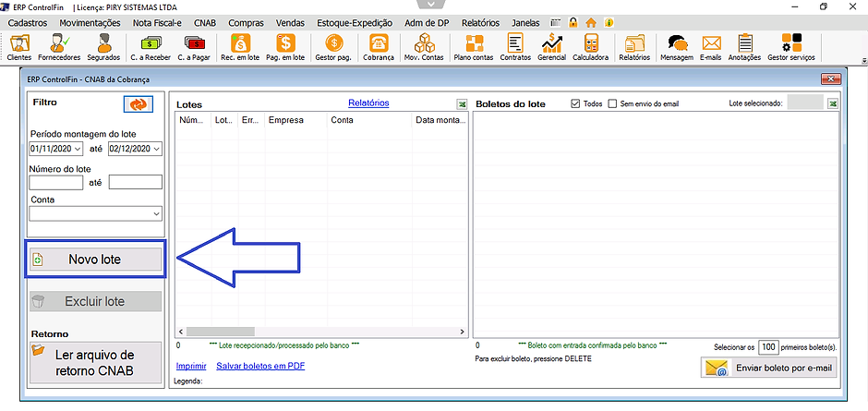Open the Vendas menu
This screenshot has width=868, height=411.
point(290,23)
